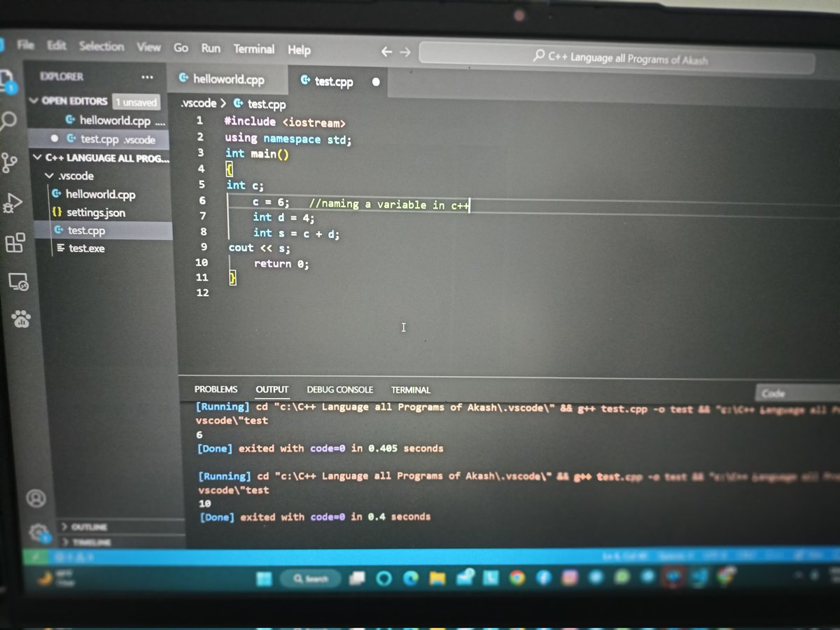
Task: Open the Run menu
Action: point(211,48)
